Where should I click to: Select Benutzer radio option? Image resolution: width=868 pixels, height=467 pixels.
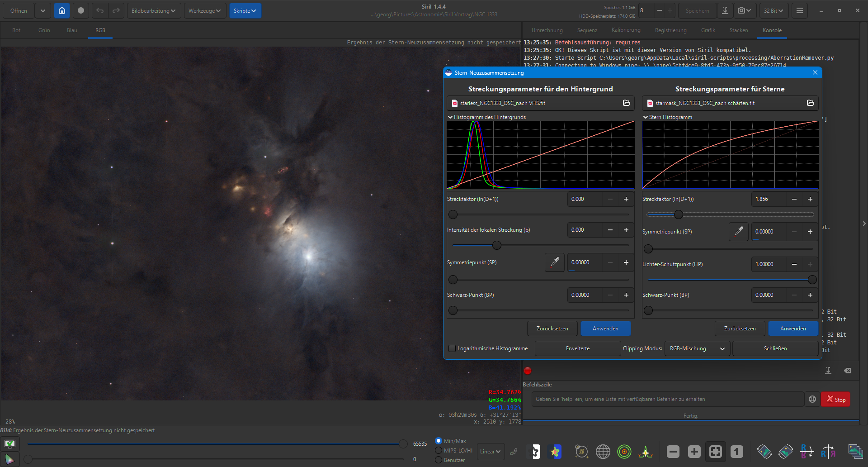(x=439, y=460)
